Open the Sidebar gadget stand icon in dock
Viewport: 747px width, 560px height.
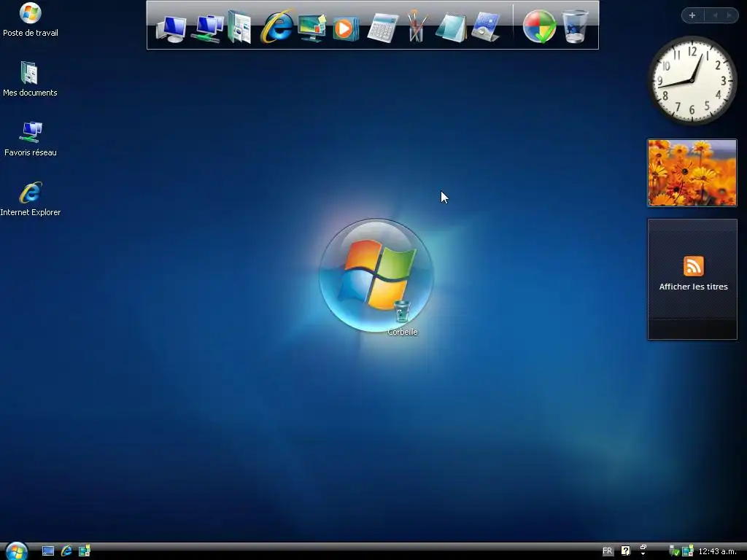click(x=485, y=28)
